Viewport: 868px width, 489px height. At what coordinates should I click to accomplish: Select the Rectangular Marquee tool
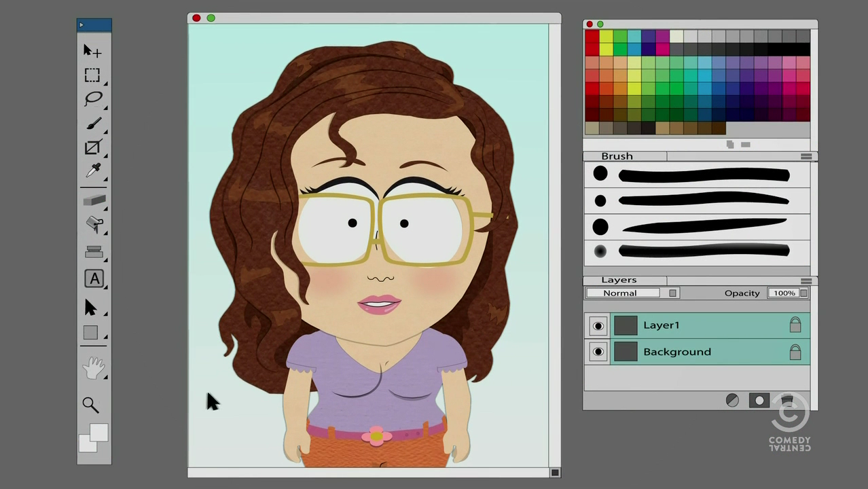[92, 75]
